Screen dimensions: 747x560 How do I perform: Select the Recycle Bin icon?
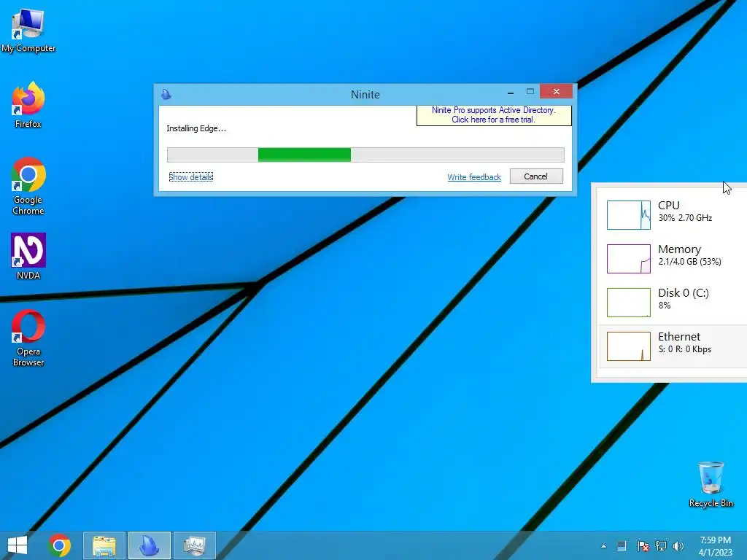(x=711, y=484)
